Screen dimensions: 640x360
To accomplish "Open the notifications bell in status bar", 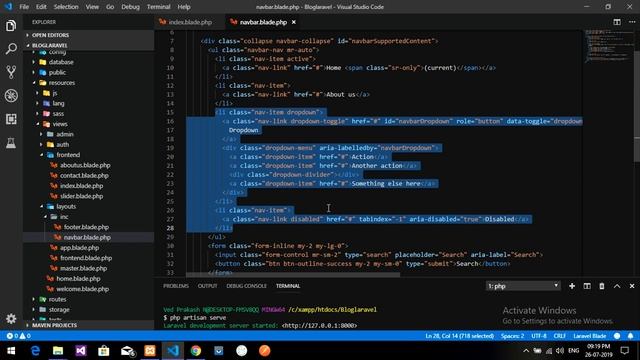I will pyautogui.click(x=631, y=336).
